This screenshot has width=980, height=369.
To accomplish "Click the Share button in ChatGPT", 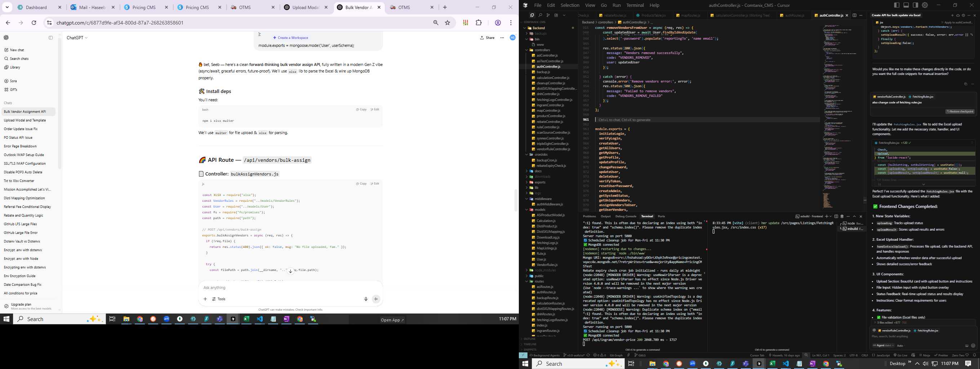I will coord(487,38).
